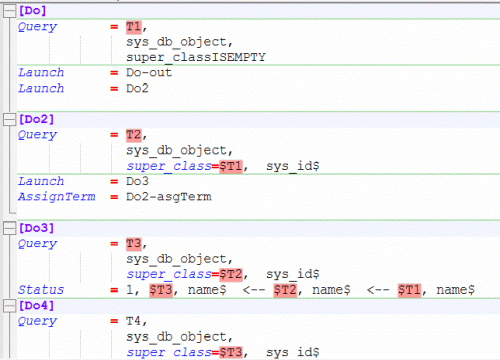Image resolution: width=500 pixels, height=360 pixels.
Task: Place cursor on highlighted T2 in Do2 query
Action: (x=134, y=135)
